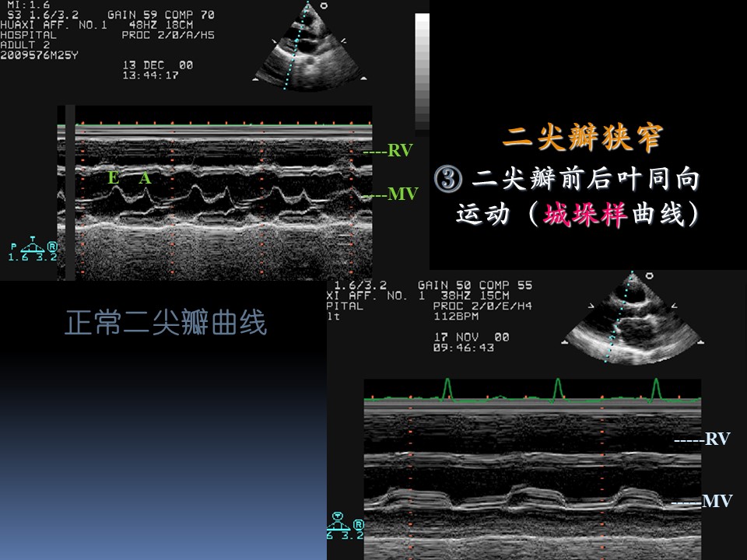Select the sector scan thumbnail beside 13 DEC 00
747x560 pixels.
coord(310,46)
